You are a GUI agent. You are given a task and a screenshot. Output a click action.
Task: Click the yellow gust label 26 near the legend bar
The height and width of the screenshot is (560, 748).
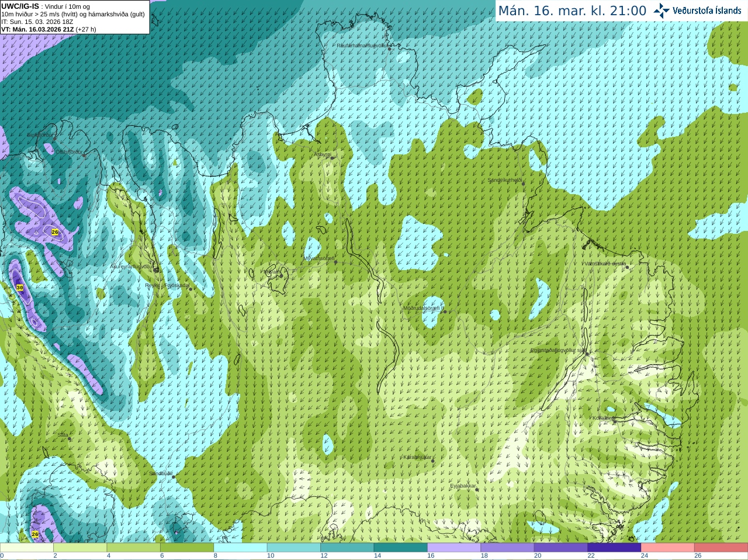click(35, 534)
